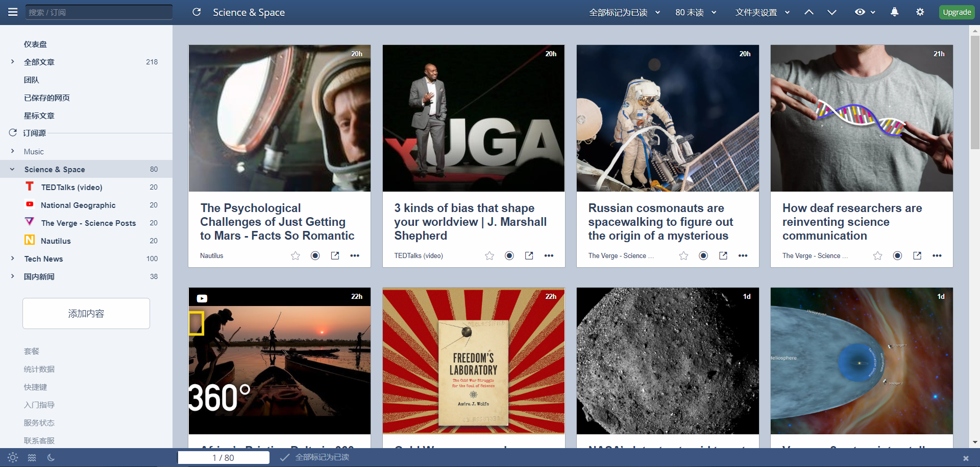This screenshot has height=467, width=980.
Task: Open the hamburger menu icon
Action: coord(13,12)
